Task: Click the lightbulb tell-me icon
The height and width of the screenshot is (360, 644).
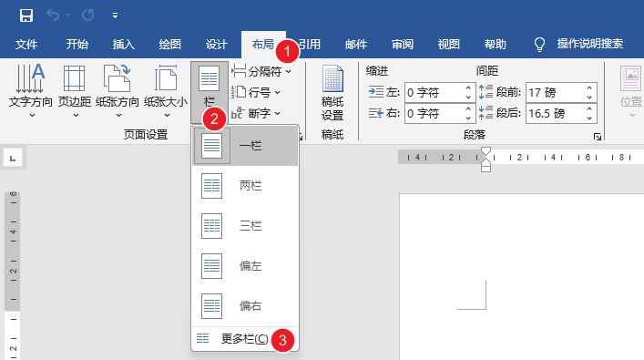Action: point(539,45)
